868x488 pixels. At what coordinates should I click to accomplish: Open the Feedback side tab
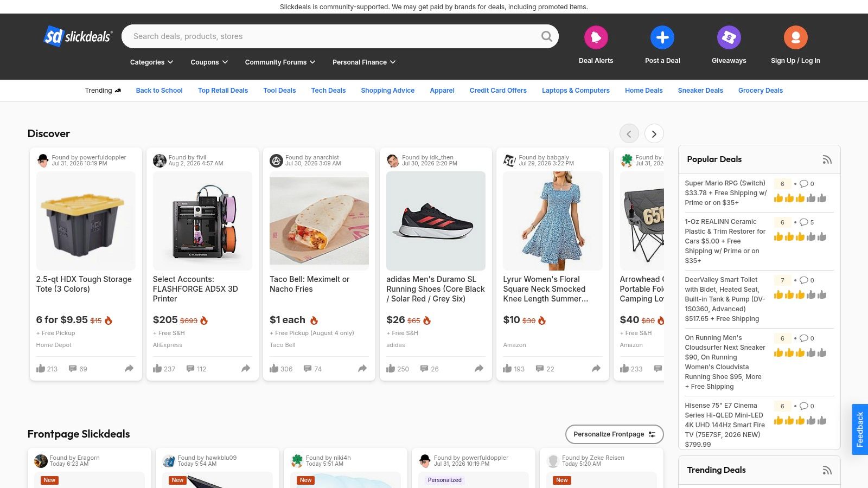click(x=860, y=429)
